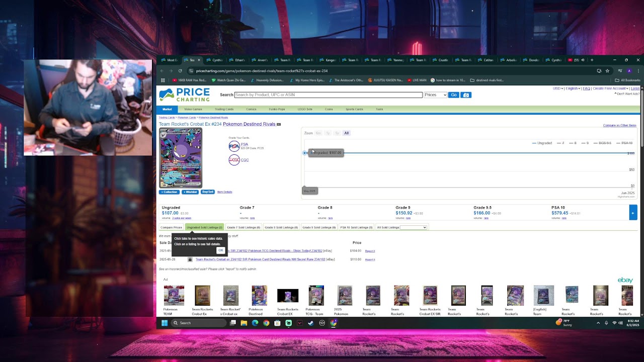The width and height of the screenshot is (644, 362).
Task: Click the lock icon beside the 2025-05-28 sale
Action: pos(190,259)
